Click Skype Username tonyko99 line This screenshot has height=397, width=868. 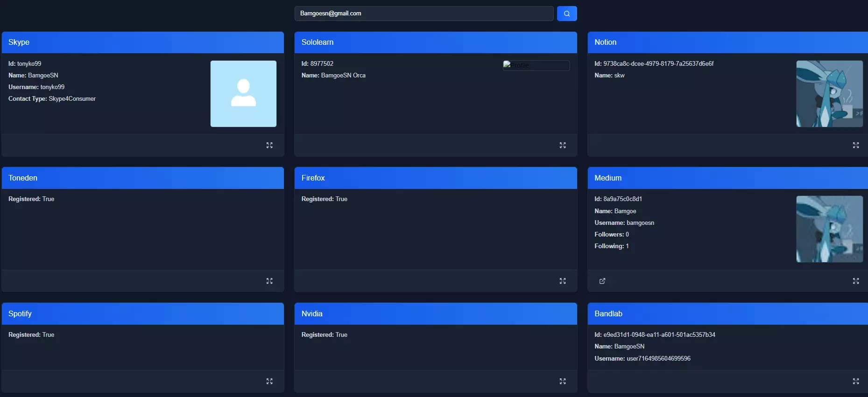(36, 87)
